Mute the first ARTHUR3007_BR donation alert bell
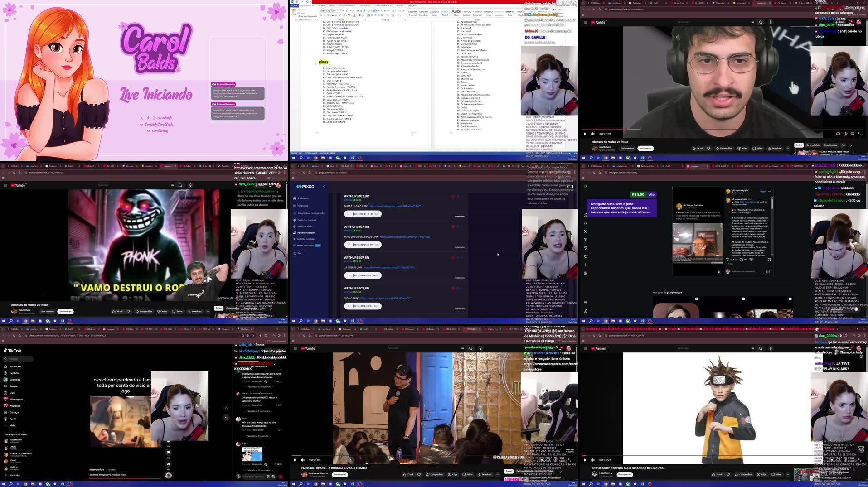Viewport: 868px width, 487px height. pyautogui.click(x=453, y=196)
